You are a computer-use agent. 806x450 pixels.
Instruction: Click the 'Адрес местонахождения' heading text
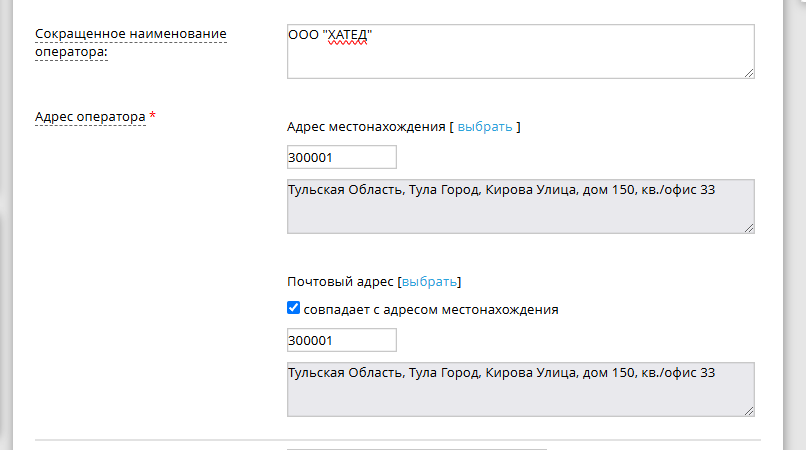[365, 126]
